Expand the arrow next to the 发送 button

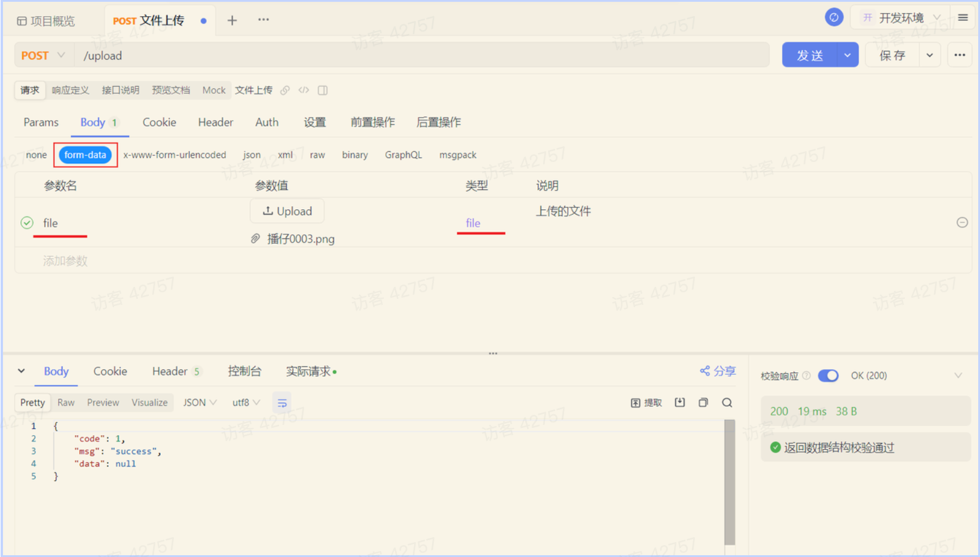point(847,54)
